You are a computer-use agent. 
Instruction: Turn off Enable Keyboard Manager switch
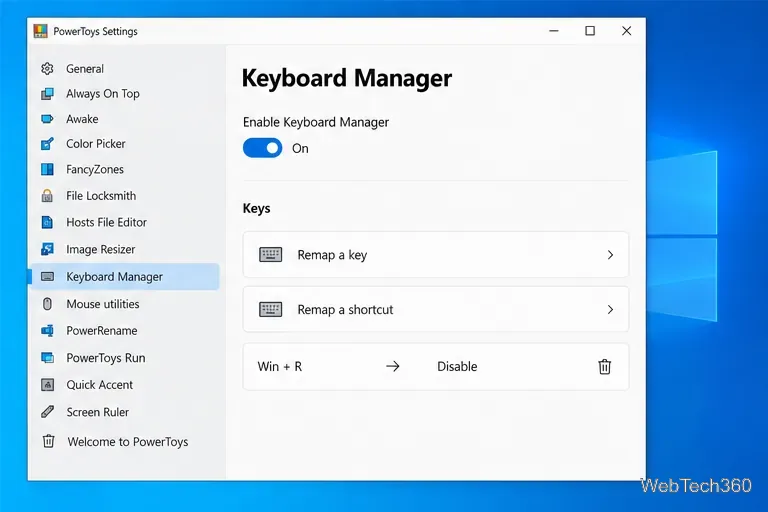(263, 148)
